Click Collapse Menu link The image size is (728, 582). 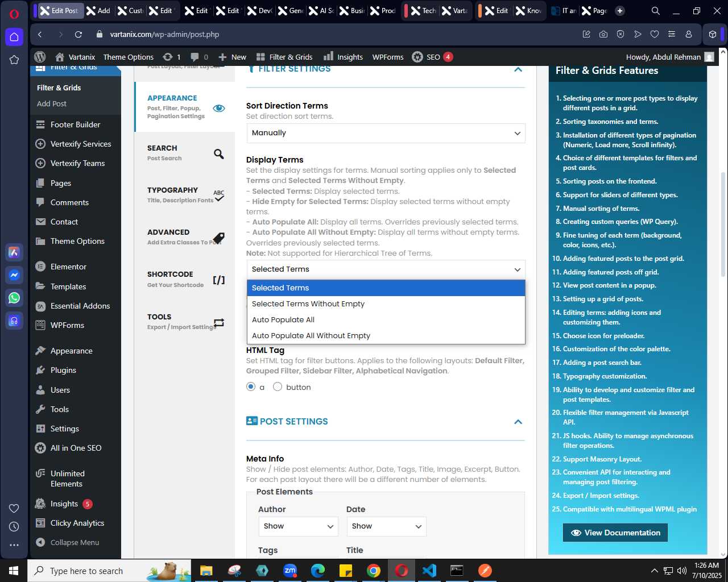click(x=75, y=542)
